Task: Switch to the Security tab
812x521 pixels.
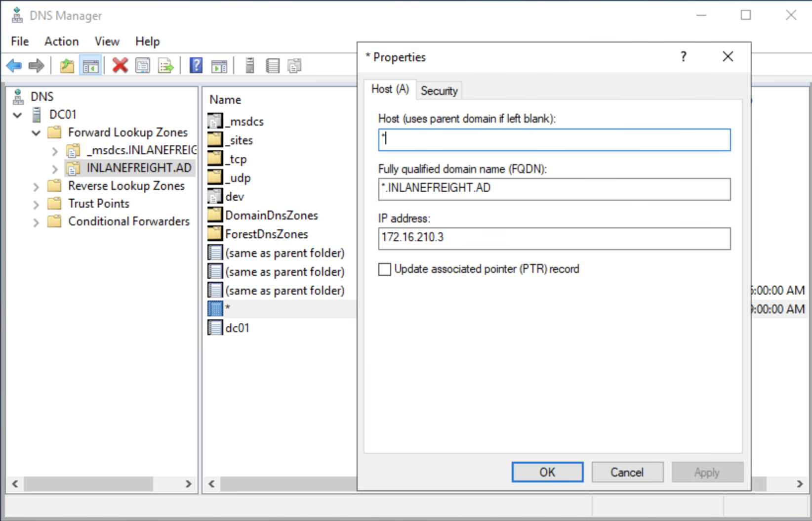Action: [x=439, y=91]
